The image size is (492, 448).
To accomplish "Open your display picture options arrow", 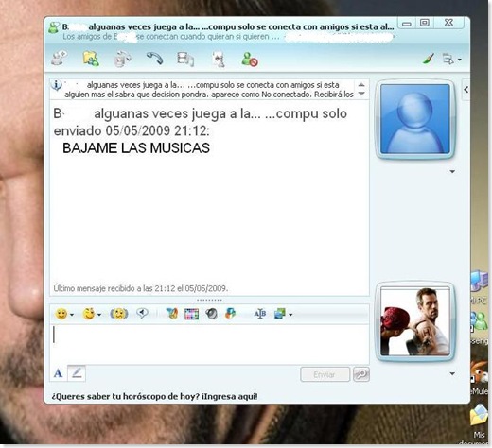I will coord(452,374).
